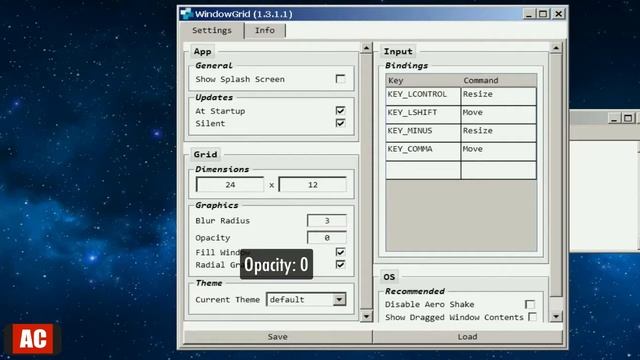Viewport: 640px width, 360px height.
Task: Close the WindowGrid window
Action: (x=558, y=14)
